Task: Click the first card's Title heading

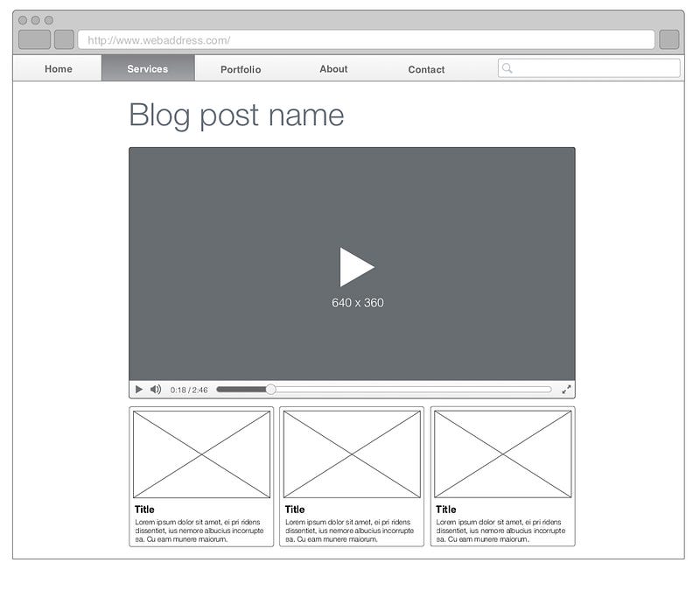Action: pos(144,510)
